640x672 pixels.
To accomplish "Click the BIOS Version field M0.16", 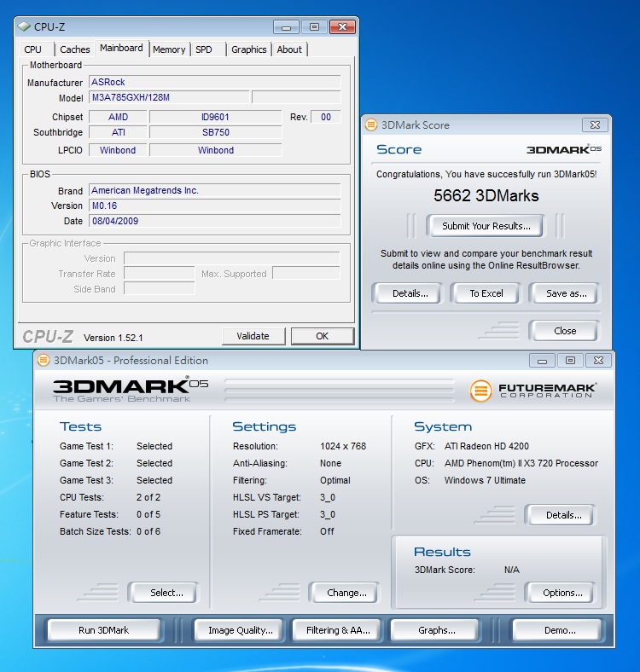I will coord(214,206).
